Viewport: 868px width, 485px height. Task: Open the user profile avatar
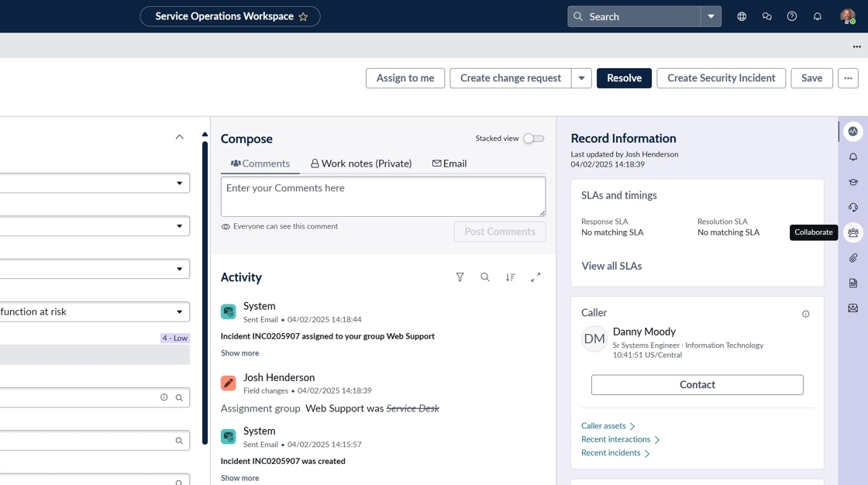coord(848,16)
